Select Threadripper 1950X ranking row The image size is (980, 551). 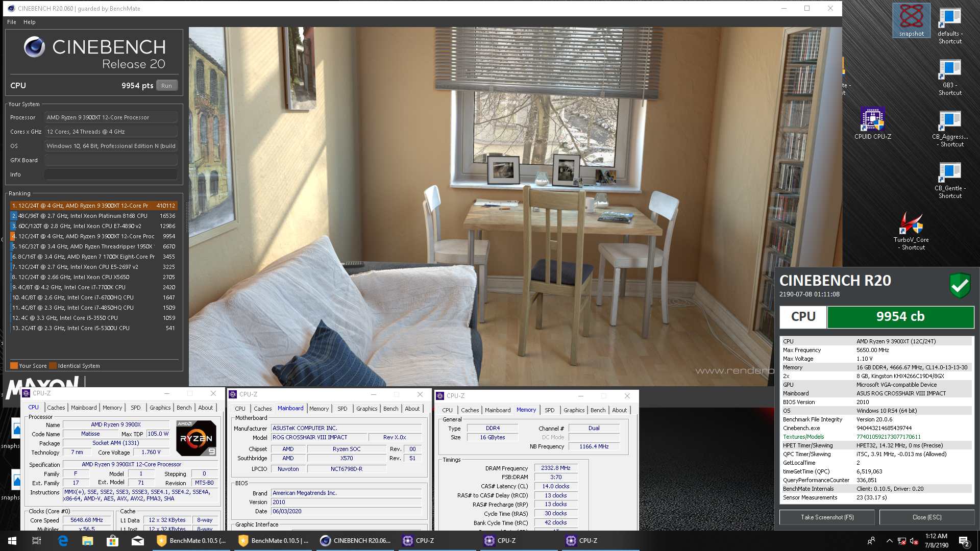94,246
